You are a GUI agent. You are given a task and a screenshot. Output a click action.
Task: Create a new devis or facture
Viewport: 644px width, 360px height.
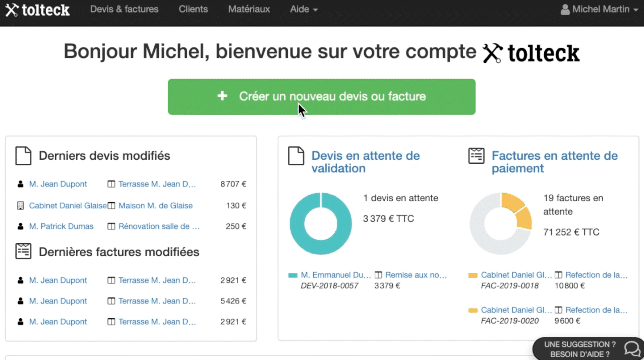coord(321,97)
